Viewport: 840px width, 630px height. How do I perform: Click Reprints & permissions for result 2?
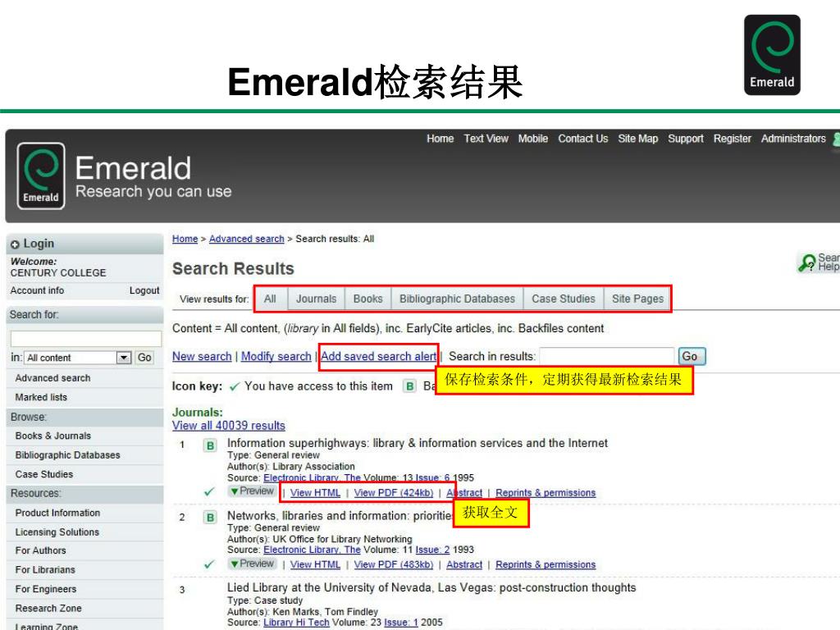546,564
